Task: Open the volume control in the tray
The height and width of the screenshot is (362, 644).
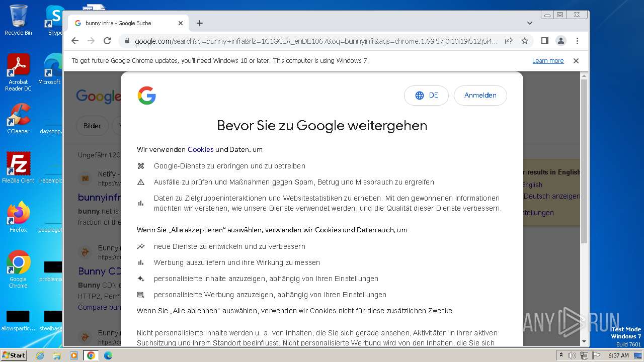Action: (x=572, y=355)
